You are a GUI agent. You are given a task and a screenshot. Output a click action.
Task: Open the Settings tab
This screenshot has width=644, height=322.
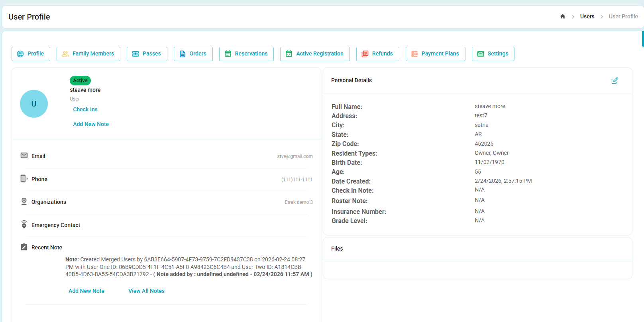(x=493, y=54)
